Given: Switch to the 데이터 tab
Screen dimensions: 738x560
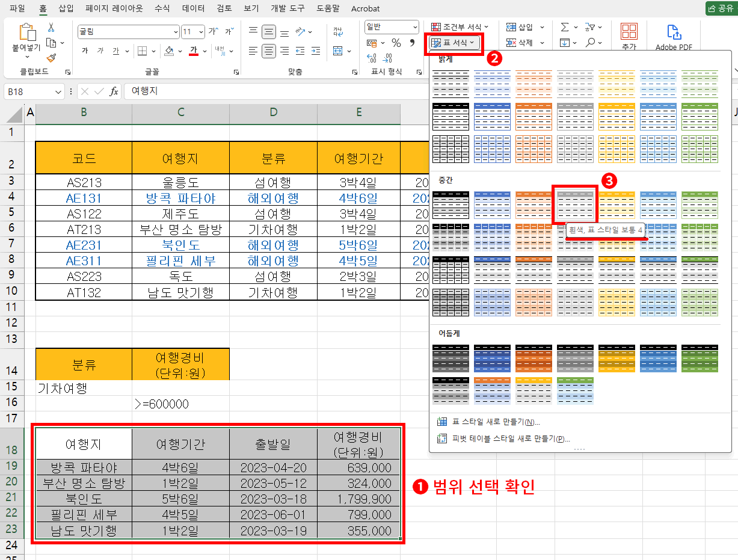Looking at the screenshot, I should tap(193, 8).
